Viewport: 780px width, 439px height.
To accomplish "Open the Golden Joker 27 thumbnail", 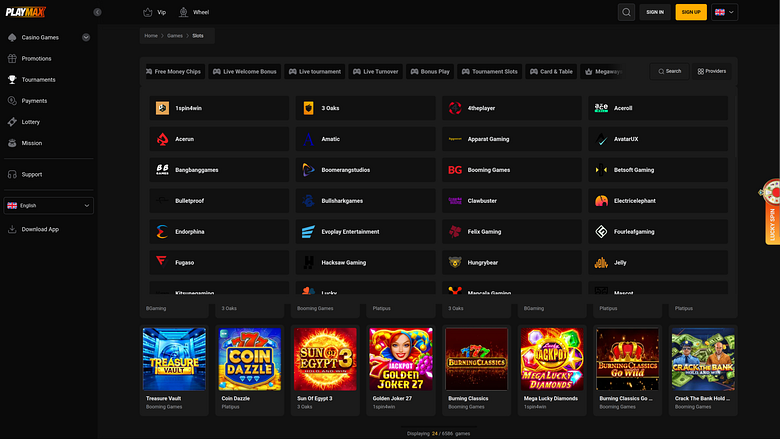I will click(401, 359).
